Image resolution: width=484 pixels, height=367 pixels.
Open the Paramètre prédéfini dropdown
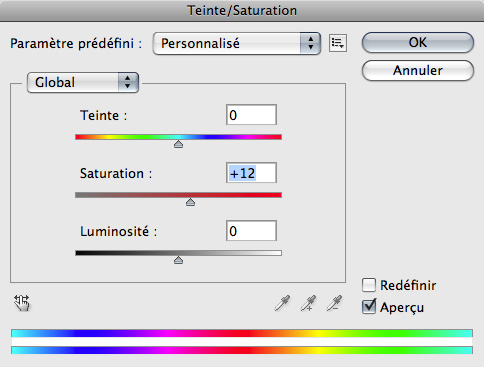(237, 43)
